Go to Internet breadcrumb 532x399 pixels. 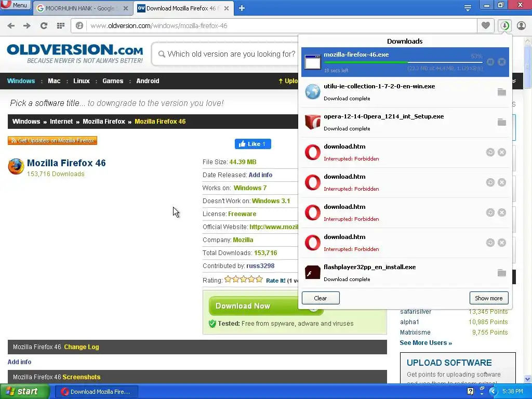click(x=61, y=122)
